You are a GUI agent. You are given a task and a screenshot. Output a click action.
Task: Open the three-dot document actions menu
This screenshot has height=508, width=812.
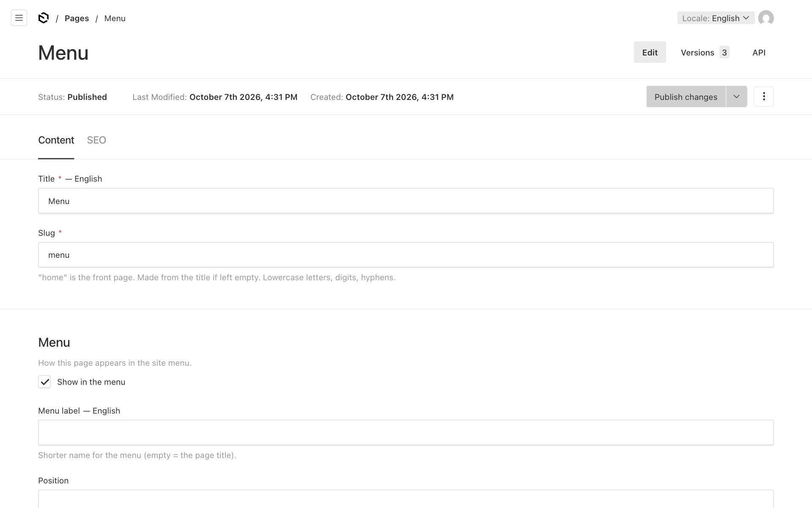(x=764, y=97)
